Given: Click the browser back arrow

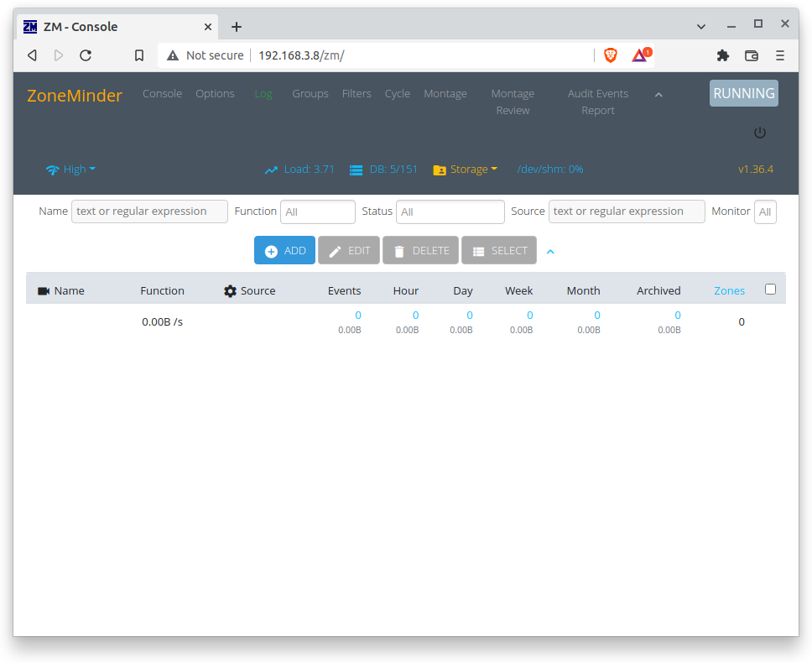Looking at the screenshot, I should coord(32,55).
